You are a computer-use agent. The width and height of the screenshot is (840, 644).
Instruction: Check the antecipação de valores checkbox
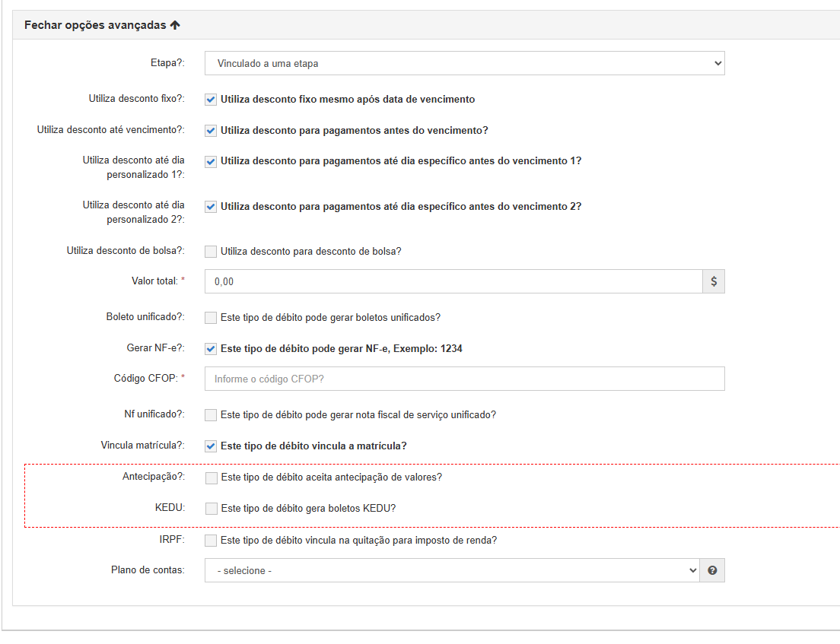coord(211,477)
